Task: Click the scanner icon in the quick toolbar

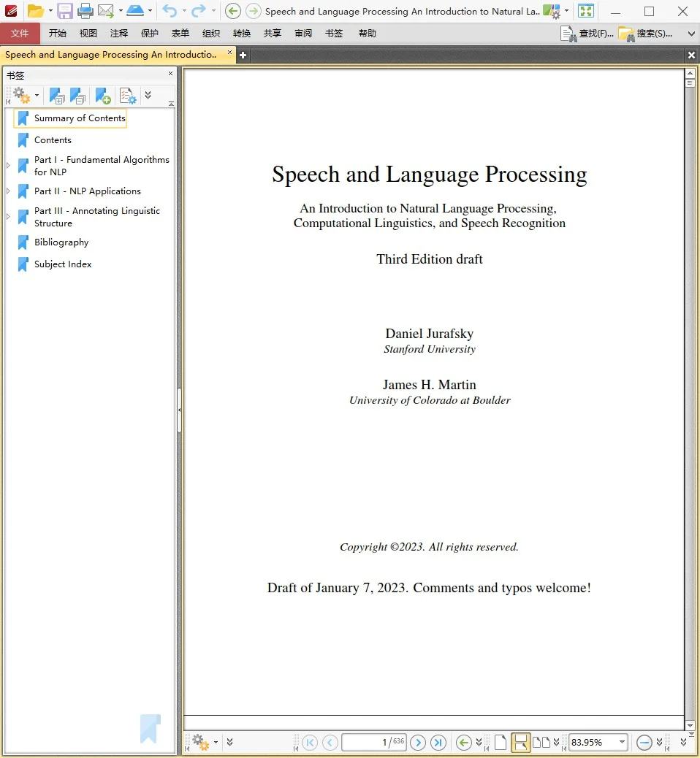Action: 135,11
